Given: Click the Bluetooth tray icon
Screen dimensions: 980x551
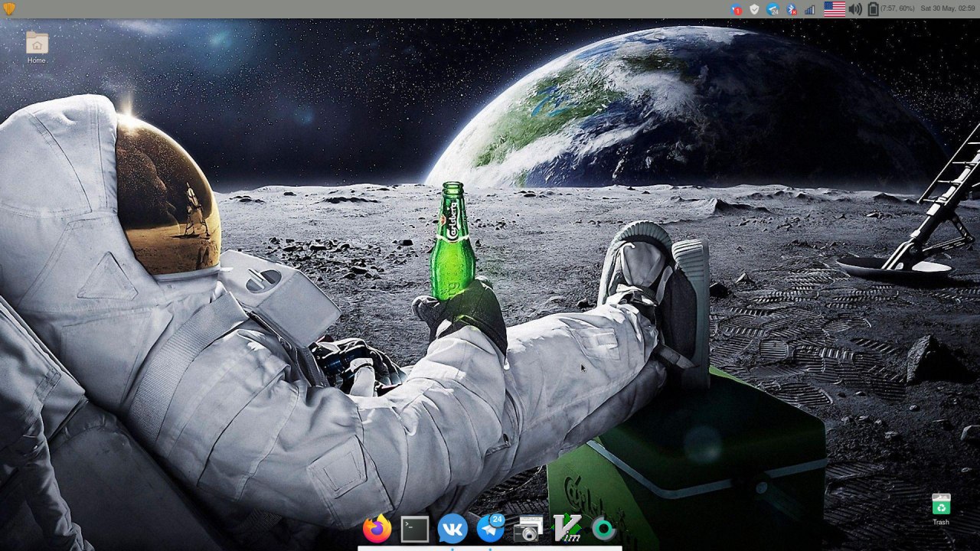Looking at the screenshot, I should (x=792, y=9).
